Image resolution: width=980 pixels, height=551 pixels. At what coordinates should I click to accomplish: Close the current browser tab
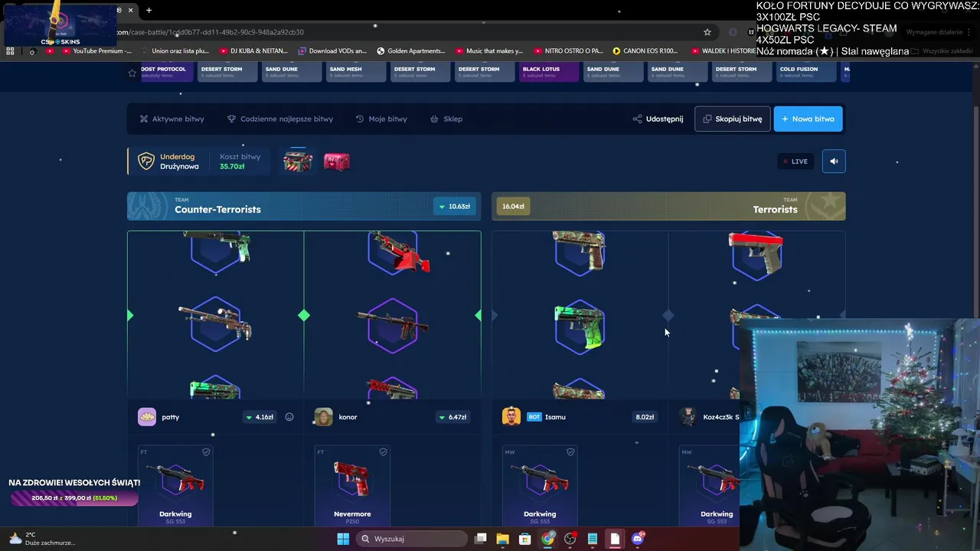tap(131, 10)
